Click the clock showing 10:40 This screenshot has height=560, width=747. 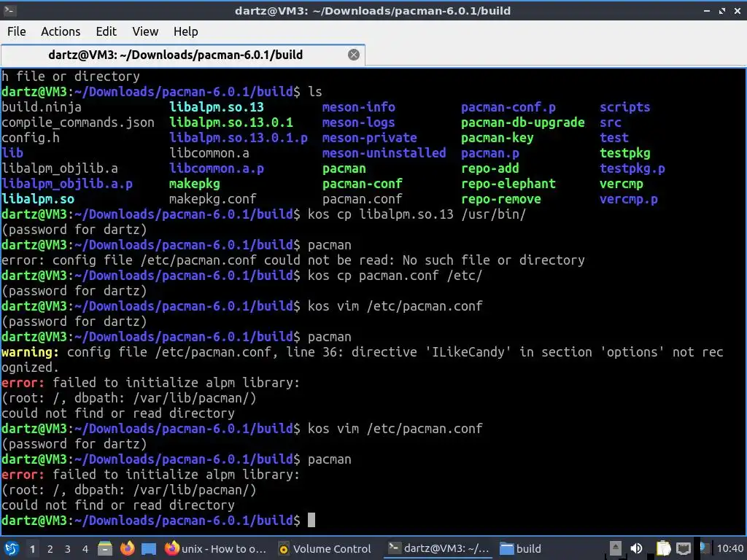pyautogui.click(x=729, y=548)
